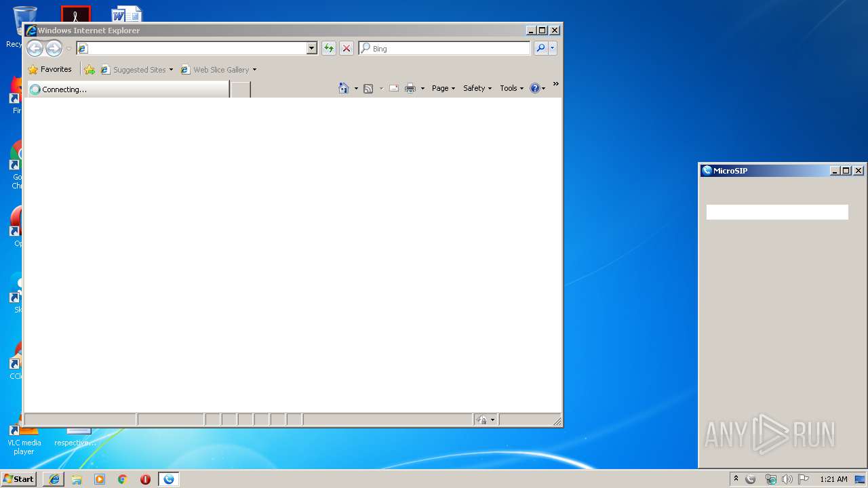868x488 pixels.
Task: Open the Tools menu
Action: point(512,88)
